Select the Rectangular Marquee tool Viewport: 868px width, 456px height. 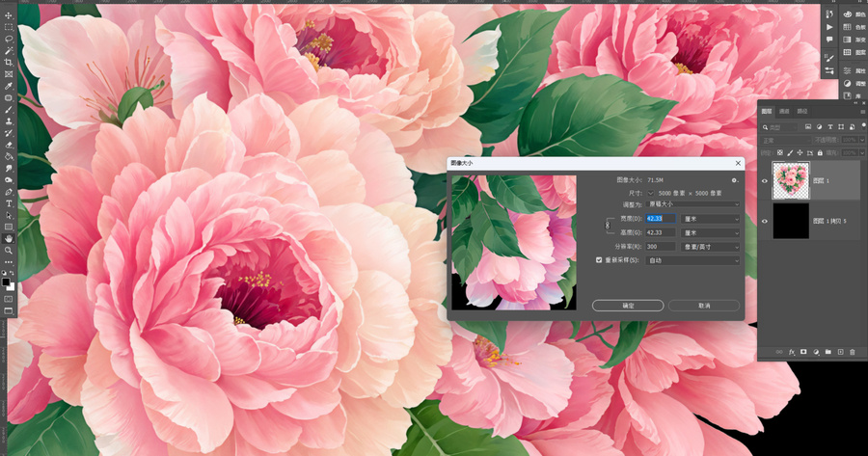[x=9, y=27]
